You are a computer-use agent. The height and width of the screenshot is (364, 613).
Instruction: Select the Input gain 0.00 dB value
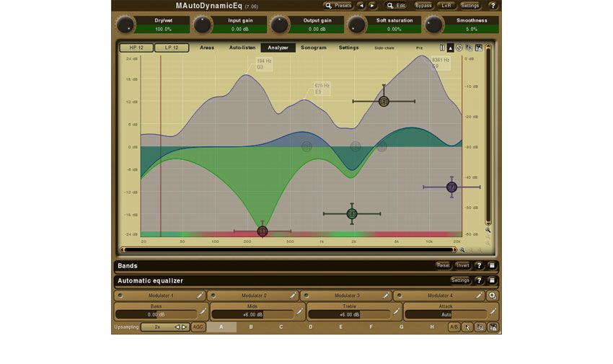coord(240,30)
